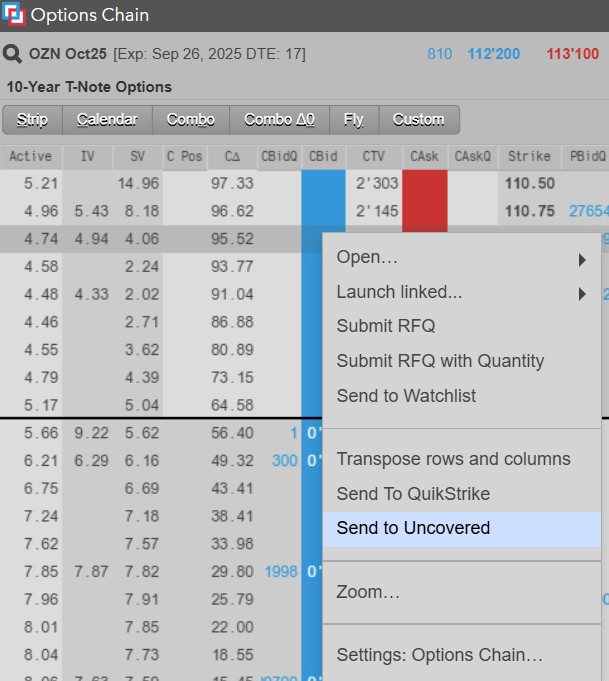This screenshot has width=609, height=681.
Task: Click the Options Chain app logo icon
Action: [x=14, y=14]
